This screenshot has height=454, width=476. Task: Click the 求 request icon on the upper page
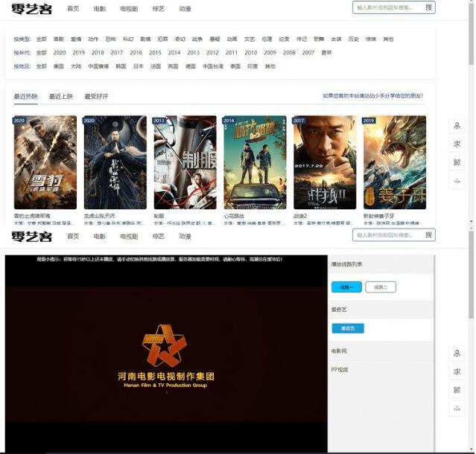click(457, 144)
